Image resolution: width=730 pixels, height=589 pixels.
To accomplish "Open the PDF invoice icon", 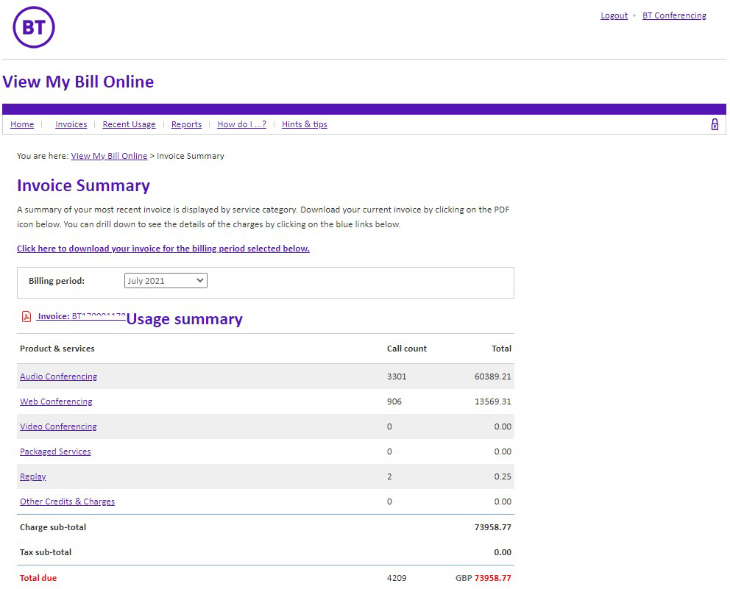I will pos(27,317).
